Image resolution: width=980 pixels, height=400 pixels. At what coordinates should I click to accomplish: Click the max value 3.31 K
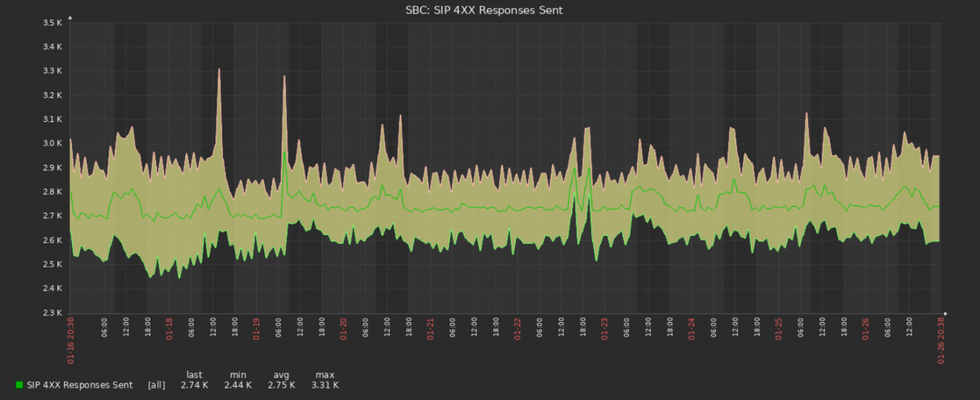[325, 385]
